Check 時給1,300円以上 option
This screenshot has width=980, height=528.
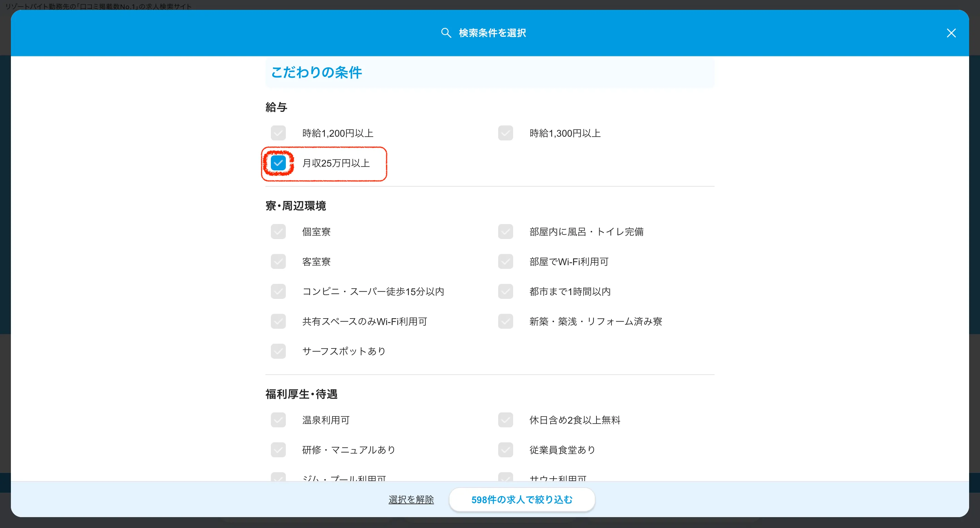[x=505, y=133]
